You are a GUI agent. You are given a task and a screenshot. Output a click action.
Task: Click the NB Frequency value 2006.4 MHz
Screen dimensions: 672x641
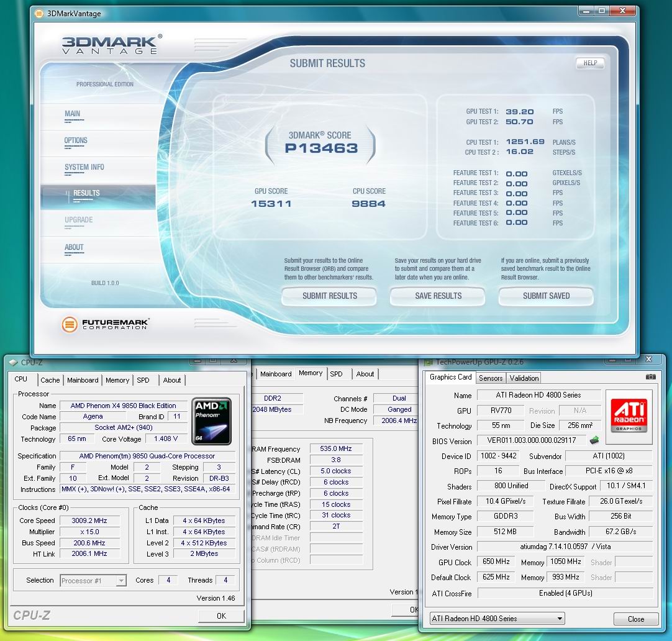pos(397,421)
